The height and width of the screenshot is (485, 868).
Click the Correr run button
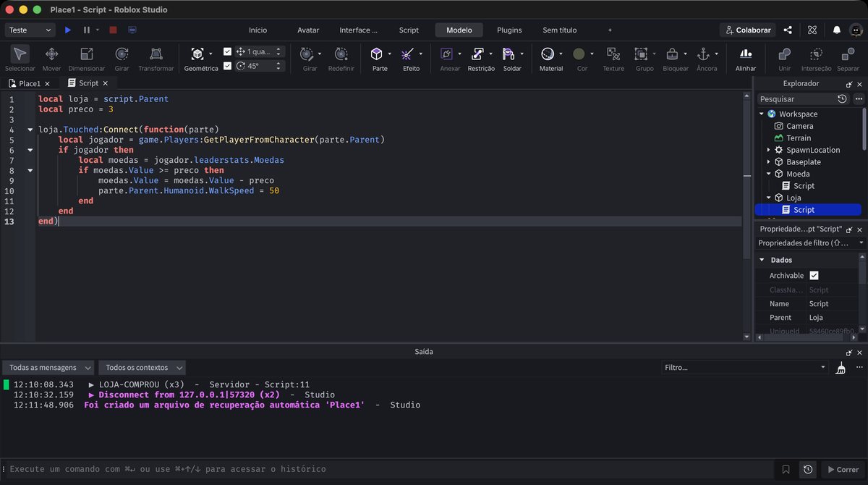[842, 470]
